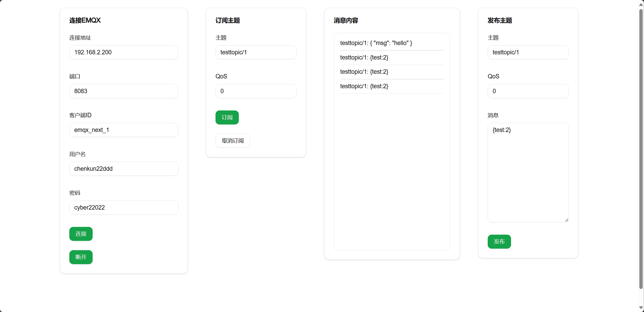Click the 客户端ID field showing emqx_next_1
644x312 pixels.
(124, 130)
